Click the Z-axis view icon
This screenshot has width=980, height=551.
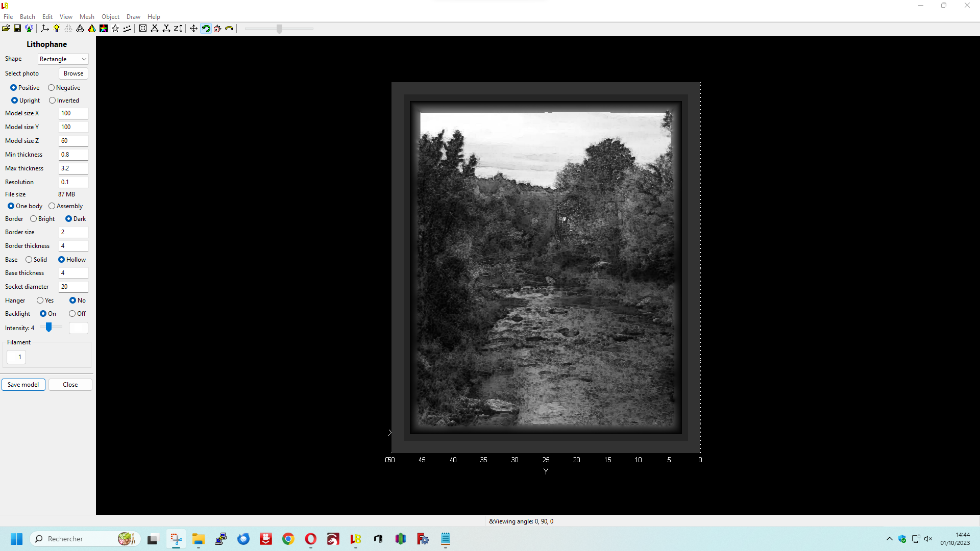(x=178, y=29)
